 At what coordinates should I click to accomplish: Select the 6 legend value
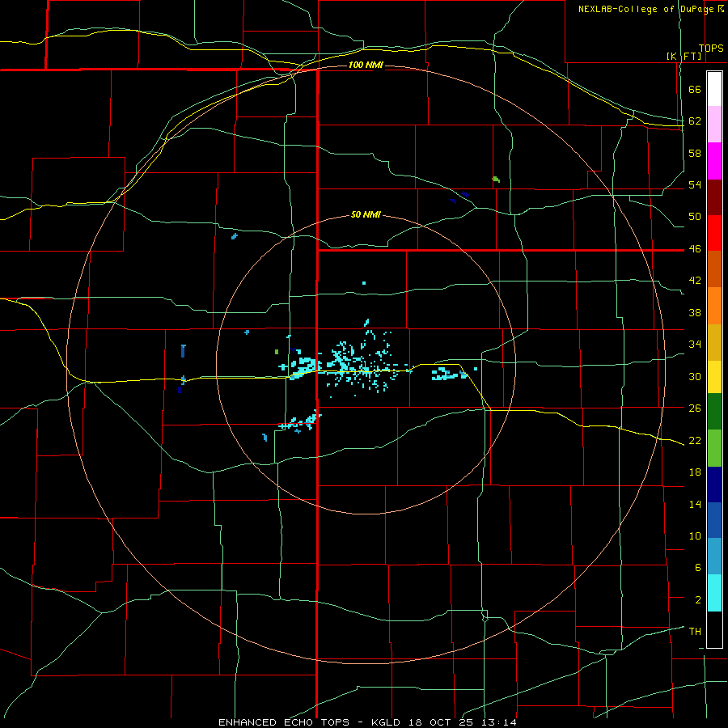(x=698, y=568)
